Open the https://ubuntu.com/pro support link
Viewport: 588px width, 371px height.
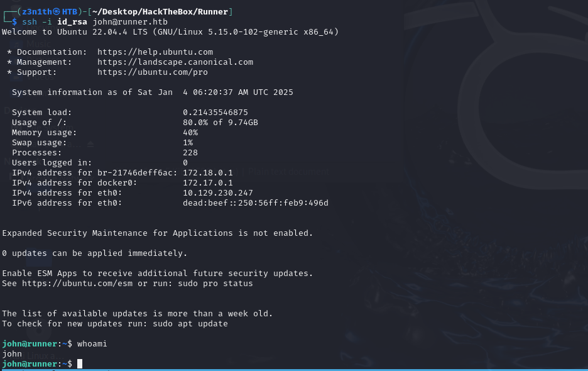pos(152,72)
